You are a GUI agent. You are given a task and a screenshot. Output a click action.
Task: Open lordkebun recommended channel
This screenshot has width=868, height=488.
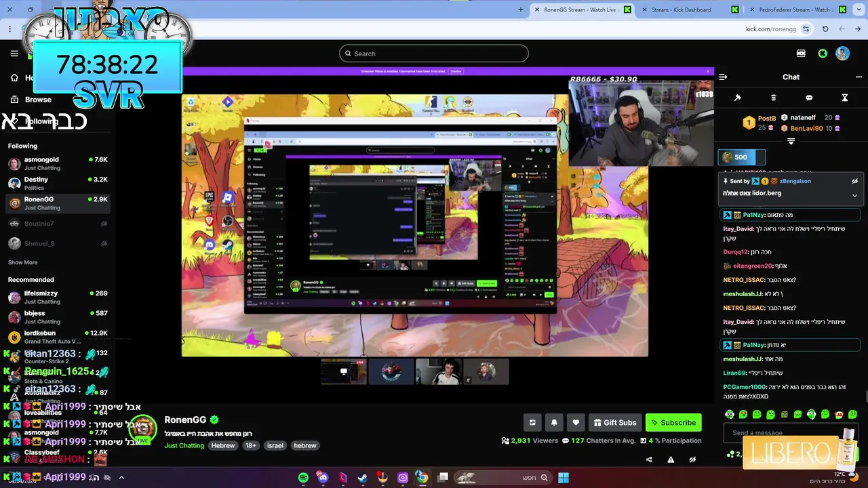pyautogui.click(x=58, y=337)
